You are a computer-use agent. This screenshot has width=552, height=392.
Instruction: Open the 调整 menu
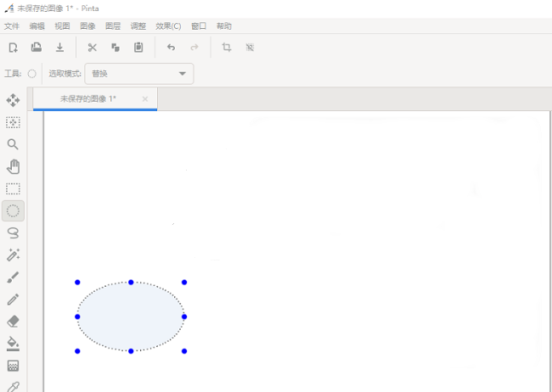[138, 26]
